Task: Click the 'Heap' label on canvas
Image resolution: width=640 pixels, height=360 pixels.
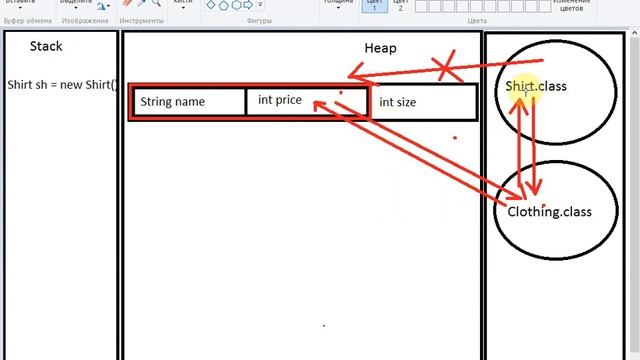Action: 380,49
